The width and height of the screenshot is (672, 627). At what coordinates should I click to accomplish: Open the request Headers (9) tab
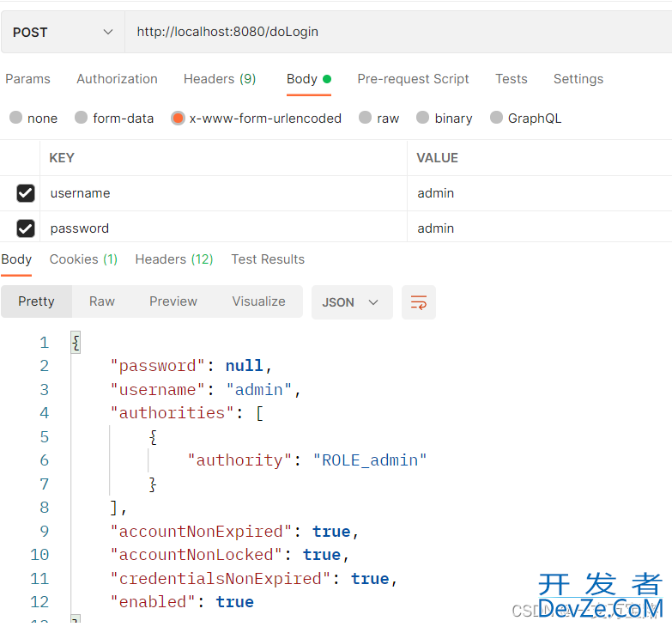point(220,79)
